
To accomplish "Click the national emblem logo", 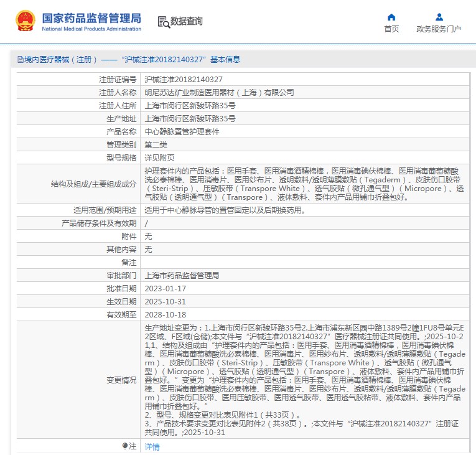I will coord(25,21).
